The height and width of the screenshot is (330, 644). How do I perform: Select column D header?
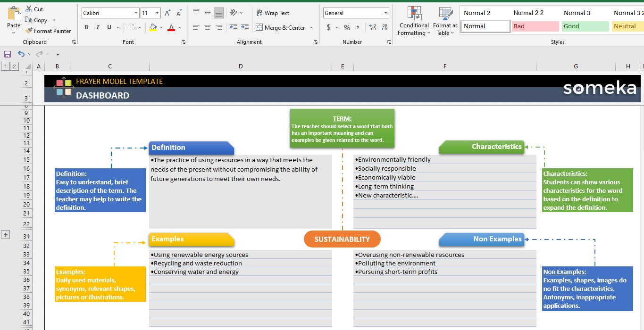(241, 66)
